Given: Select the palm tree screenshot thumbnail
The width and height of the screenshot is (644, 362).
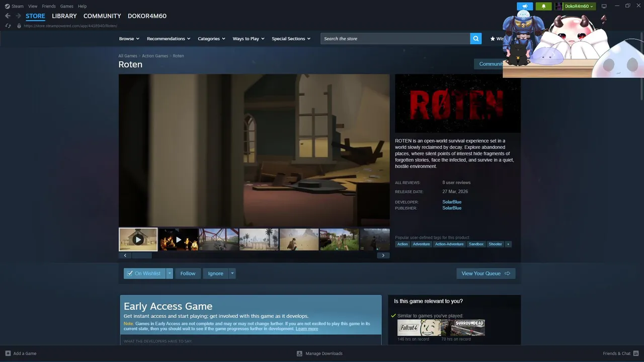Looking at the screenshot, I should click(259, 239).
